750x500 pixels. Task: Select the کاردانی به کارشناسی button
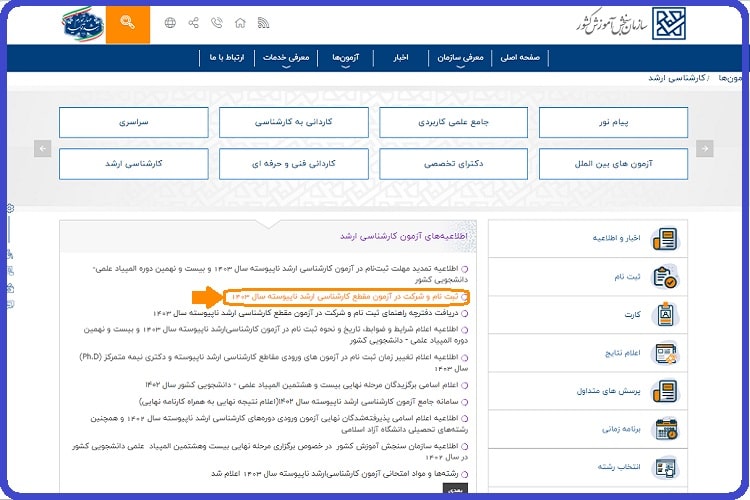(x=294, y=122)
